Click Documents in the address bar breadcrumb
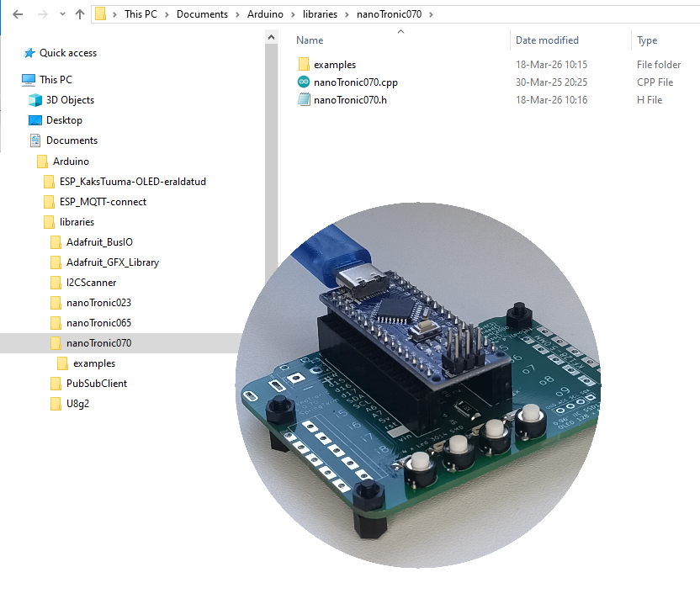The width and height of the screenshot is (700, 604). (202, 14)
